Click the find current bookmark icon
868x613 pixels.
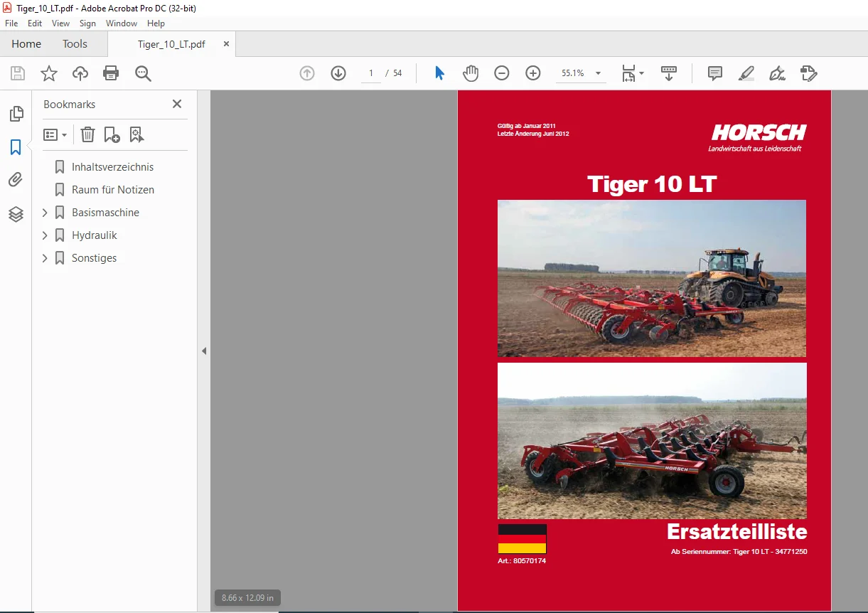point(136,134)
